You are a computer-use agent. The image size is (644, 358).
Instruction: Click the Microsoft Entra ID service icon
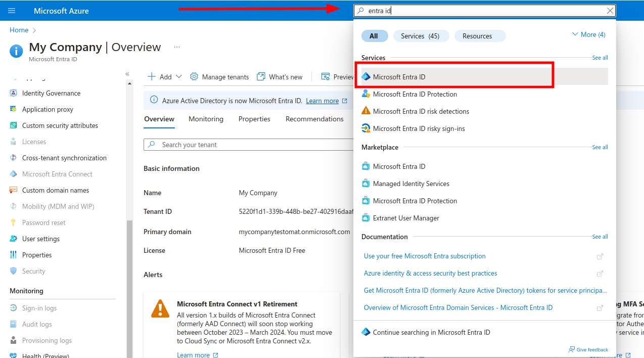tap(366, 77)
